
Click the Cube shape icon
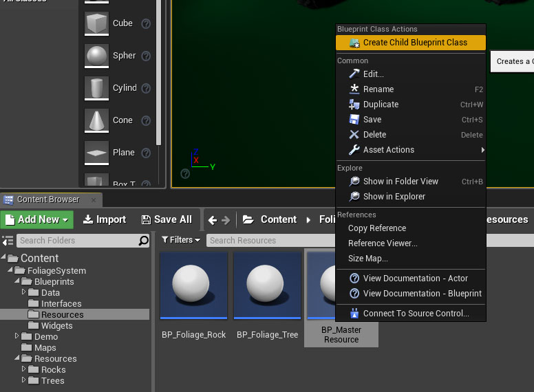pyautogui.click(x=96, y=23)
